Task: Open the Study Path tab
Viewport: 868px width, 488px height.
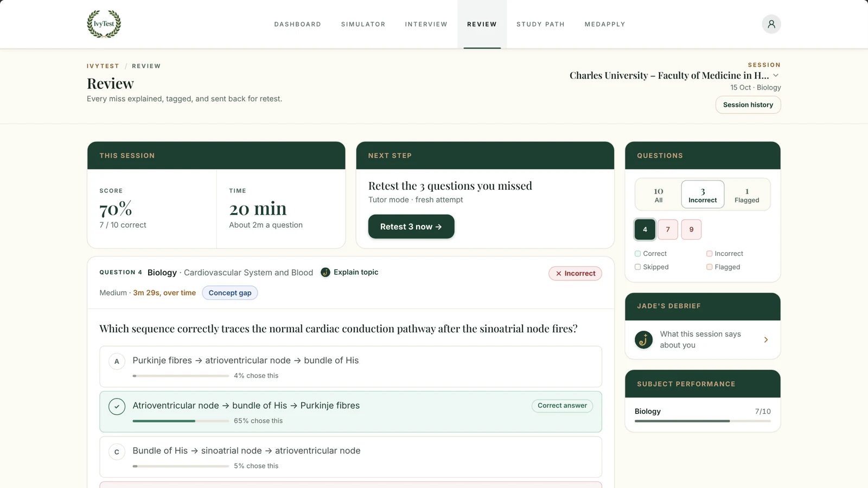Action: (x=540, y=24)
